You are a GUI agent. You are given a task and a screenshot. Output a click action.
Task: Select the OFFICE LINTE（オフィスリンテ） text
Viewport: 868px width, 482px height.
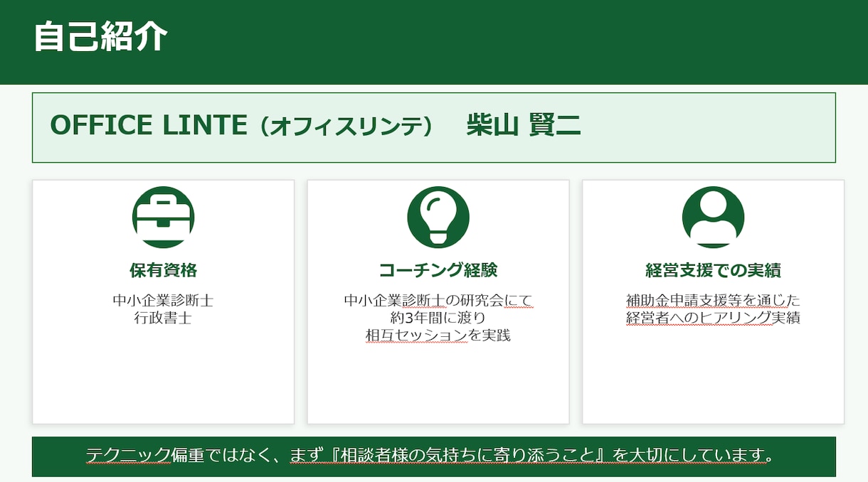tap(242, 126)
